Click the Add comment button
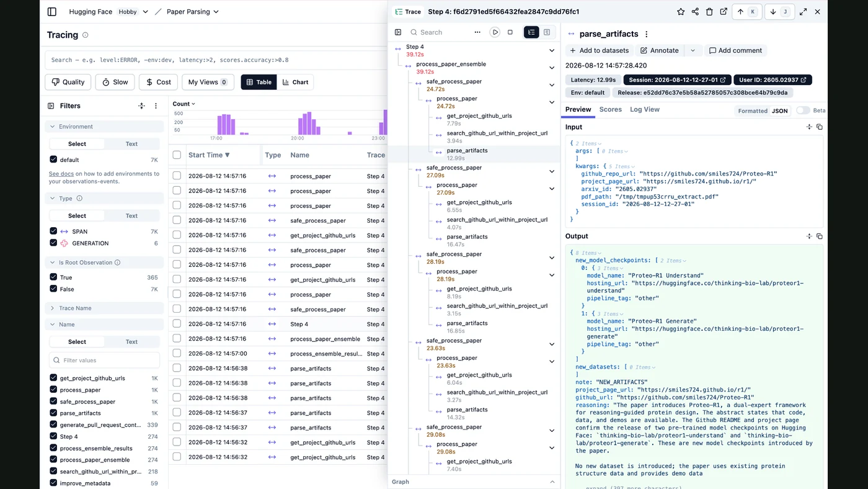 735,50
